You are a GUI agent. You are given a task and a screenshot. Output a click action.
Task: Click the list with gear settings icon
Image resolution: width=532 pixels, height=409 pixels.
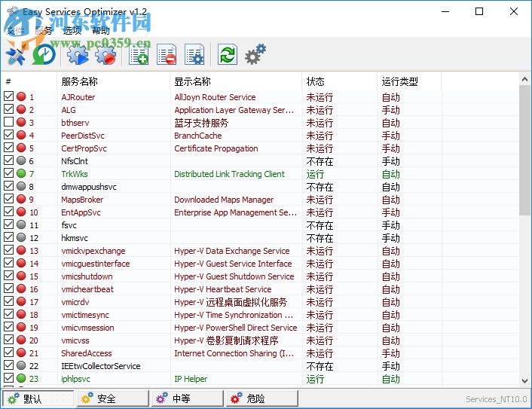point(194,54)
